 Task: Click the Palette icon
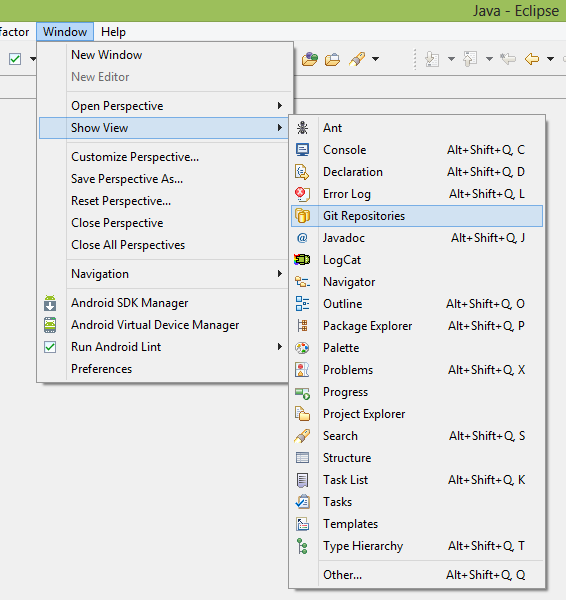(302, 348)
